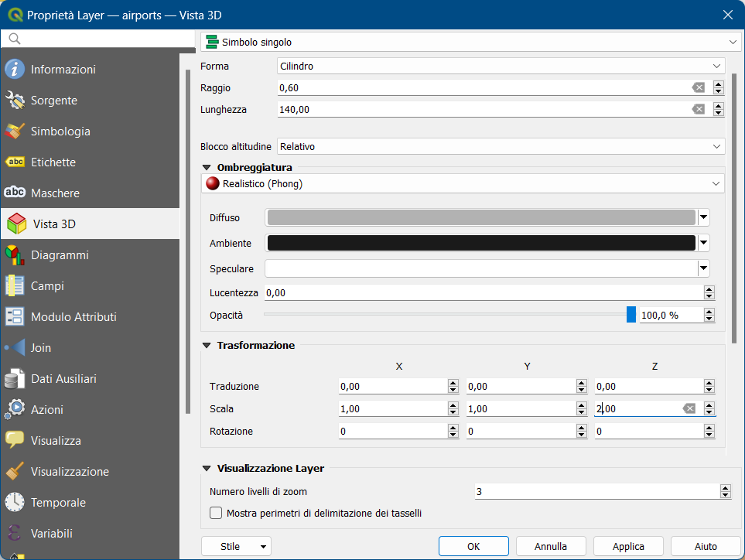The width and height of the screenshot is (745, 560).
Task: Select the Visualizzazione paintbrush icon
Action: click(15, 471)
